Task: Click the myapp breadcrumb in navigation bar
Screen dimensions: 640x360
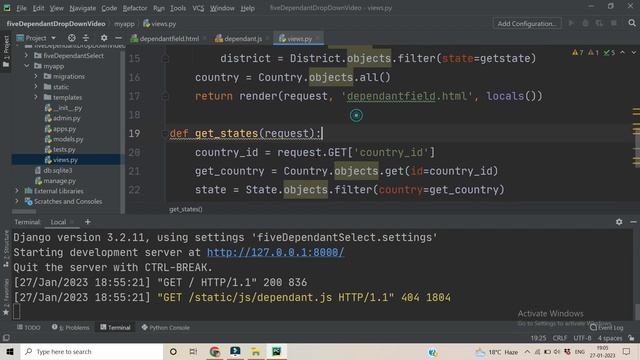Action: click(124, 24)
